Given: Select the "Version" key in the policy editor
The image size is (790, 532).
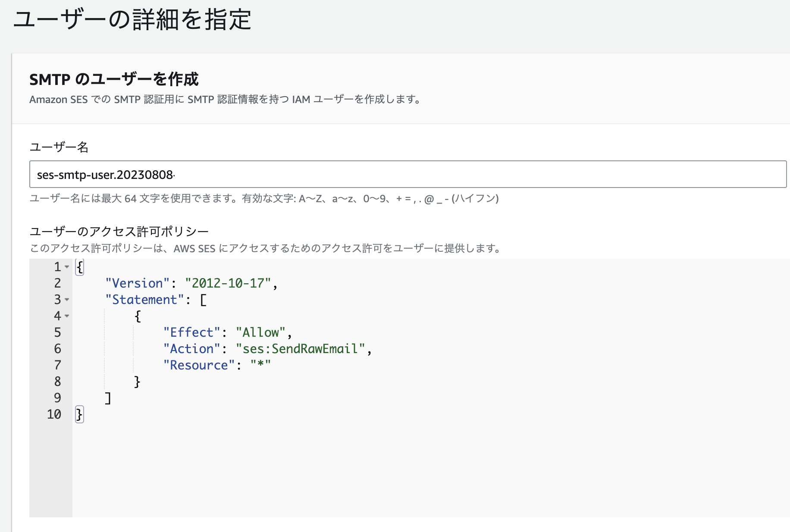Looking at the screenshot, I should (x=136, y=283).
